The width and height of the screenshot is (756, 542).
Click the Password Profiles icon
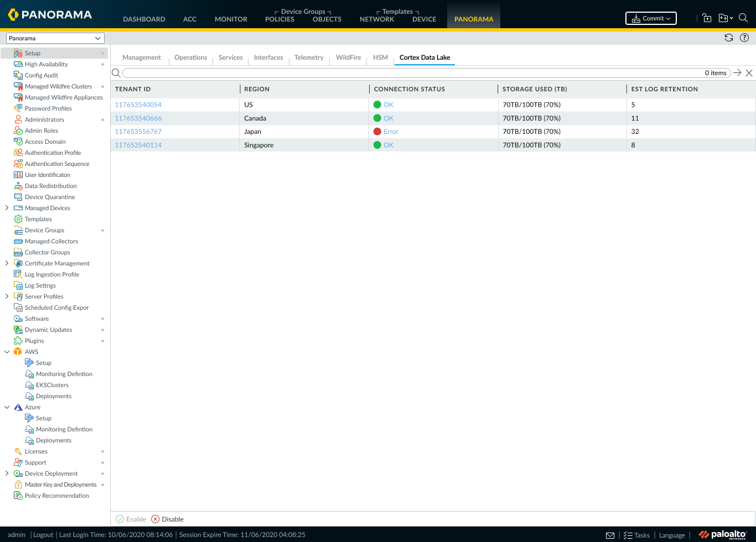click(x=18, y=108)
